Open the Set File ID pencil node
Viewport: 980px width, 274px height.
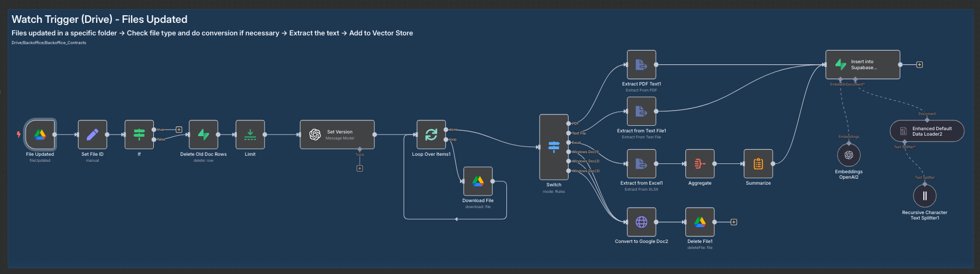pos(92,135)
